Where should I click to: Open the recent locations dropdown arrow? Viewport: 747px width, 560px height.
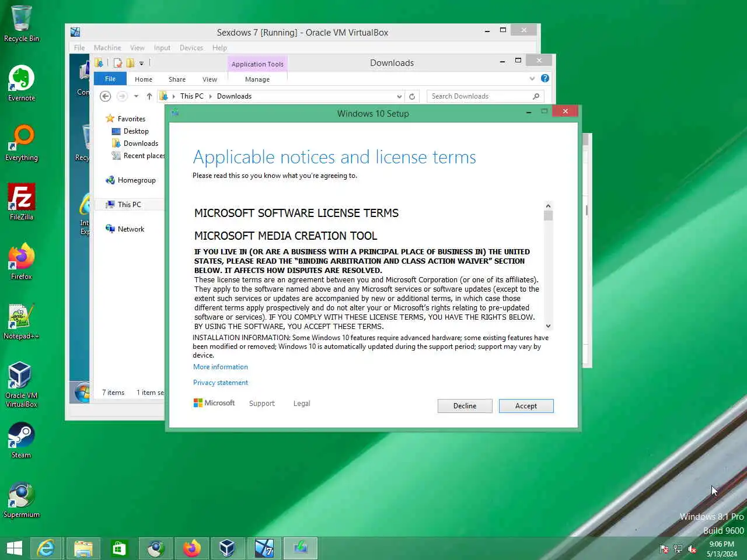[136, 96]
